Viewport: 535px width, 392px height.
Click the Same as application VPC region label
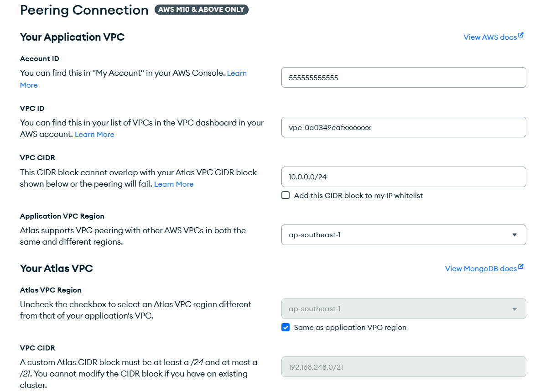coord(350,328)
